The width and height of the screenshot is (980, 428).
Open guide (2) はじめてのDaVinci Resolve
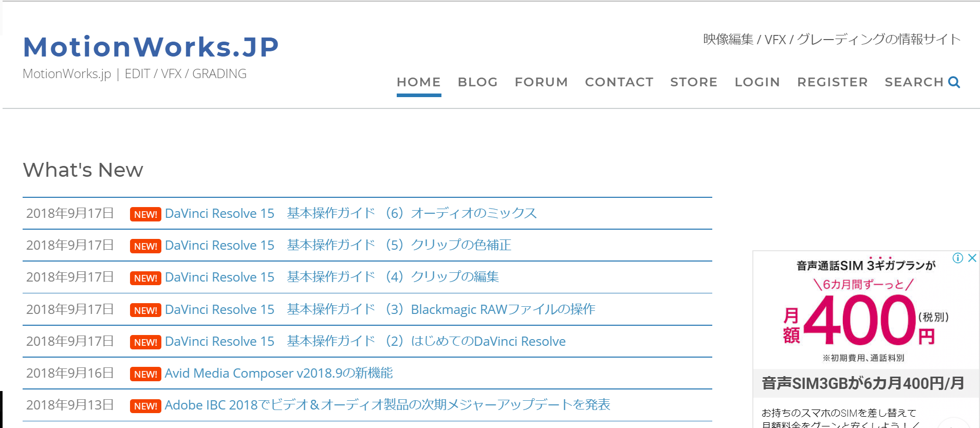365,341
